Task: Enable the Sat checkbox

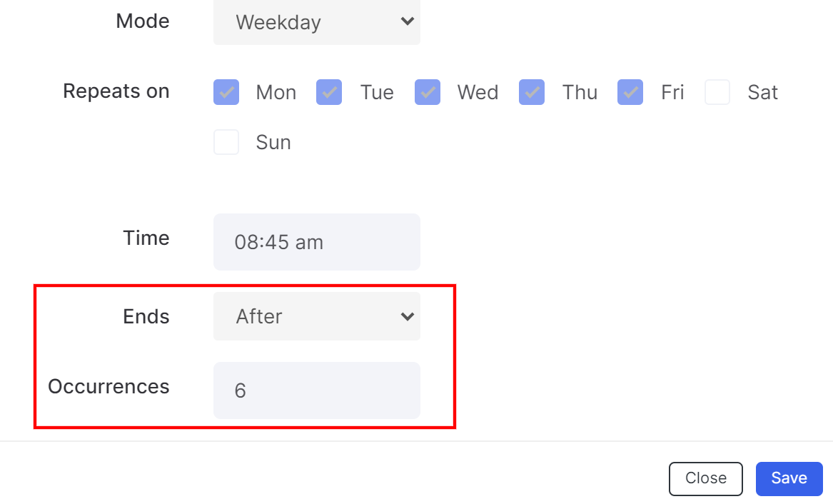Action: pos(717,92)
